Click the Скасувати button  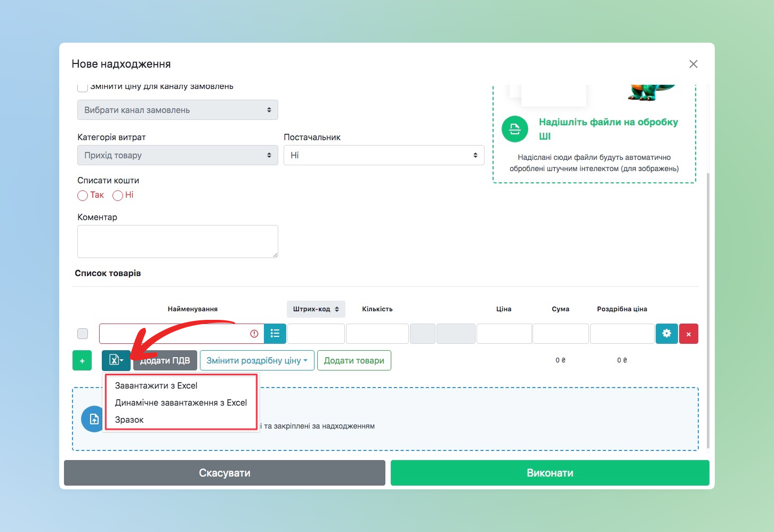pyautogui.click(x=224, y=473)
